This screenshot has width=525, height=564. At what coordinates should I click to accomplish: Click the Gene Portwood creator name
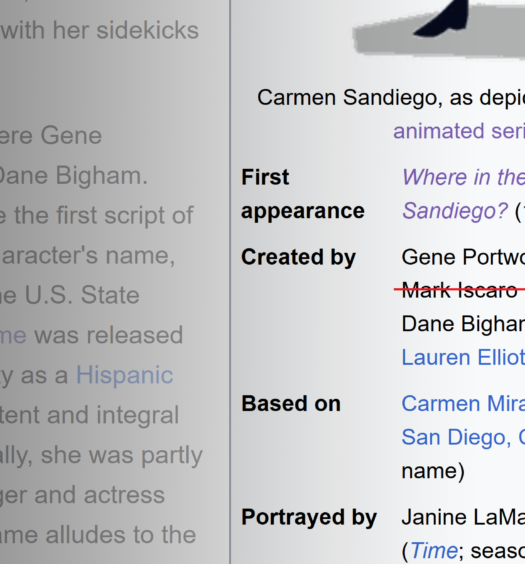tap(463, 257)
